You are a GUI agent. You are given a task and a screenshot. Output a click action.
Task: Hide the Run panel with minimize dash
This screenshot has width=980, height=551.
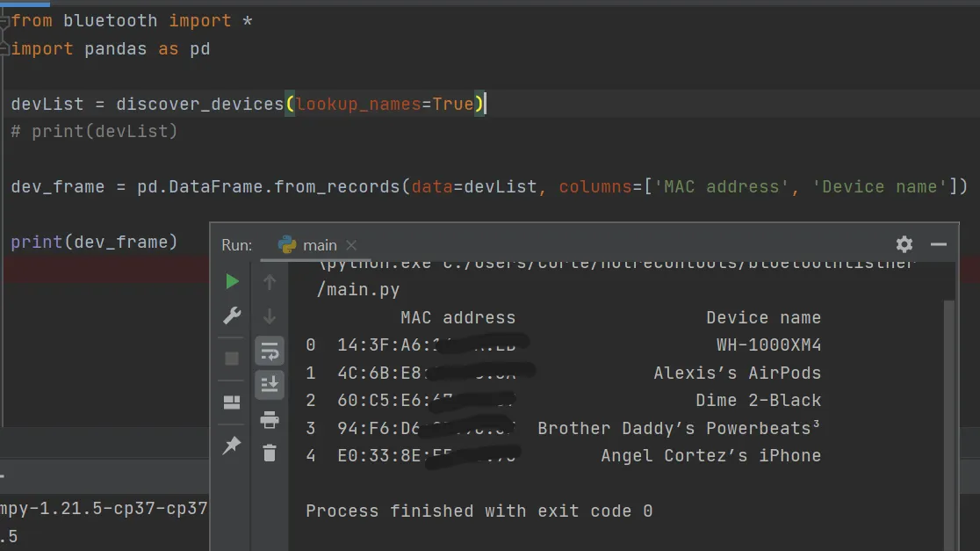938,244
